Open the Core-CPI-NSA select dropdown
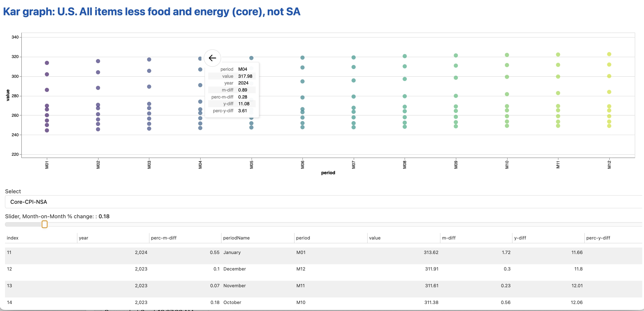The image size is (644, 311). tap(324, 202)
